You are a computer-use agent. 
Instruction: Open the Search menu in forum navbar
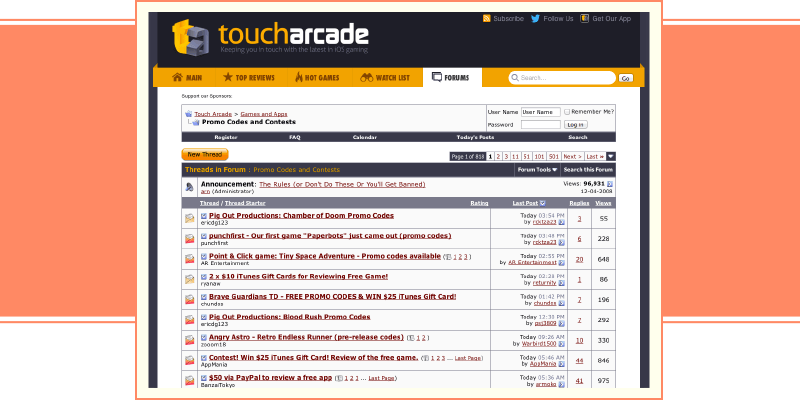tap(578, 137)
